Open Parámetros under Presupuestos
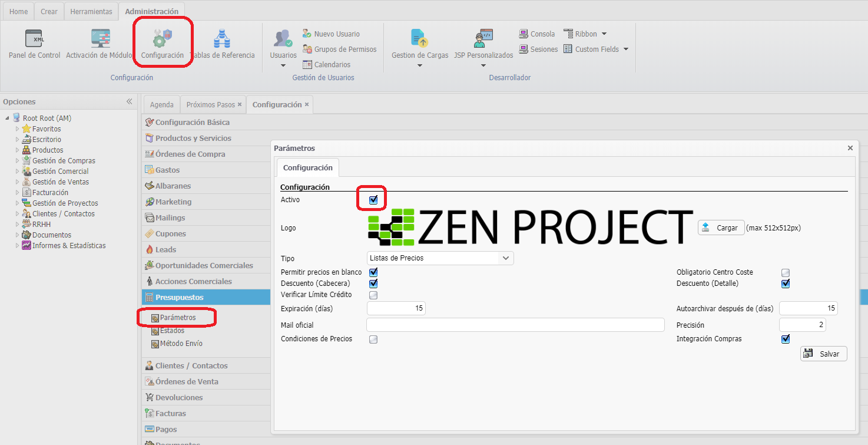868x445 pixels. [x=177, y=318]
